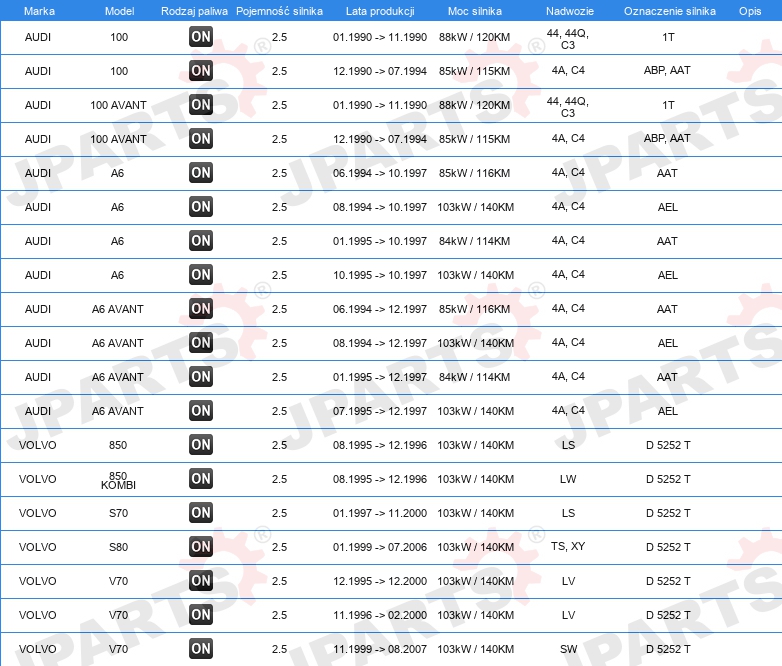Click the Rodzaj paliwa column header
Screen dimensions: 782x666
point(194,11)
